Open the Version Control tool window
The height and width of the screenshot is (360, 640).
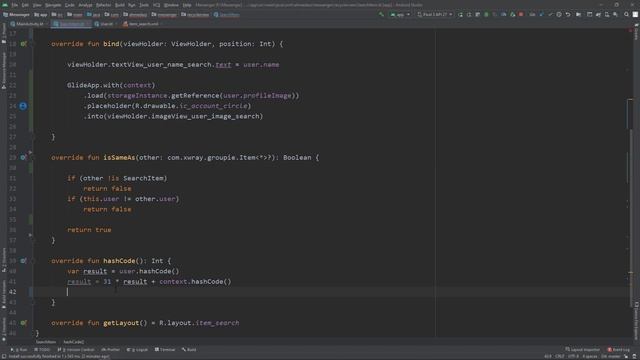tap(76, 350)
